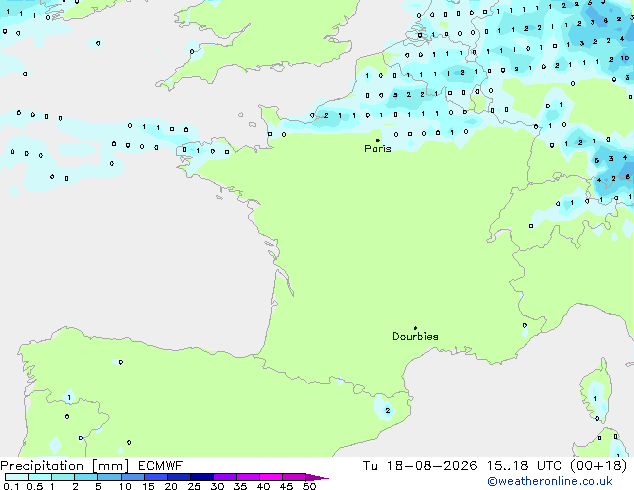
Task: Select the legend swatch between 10 and 15
Action: click(x=132, y=477)
